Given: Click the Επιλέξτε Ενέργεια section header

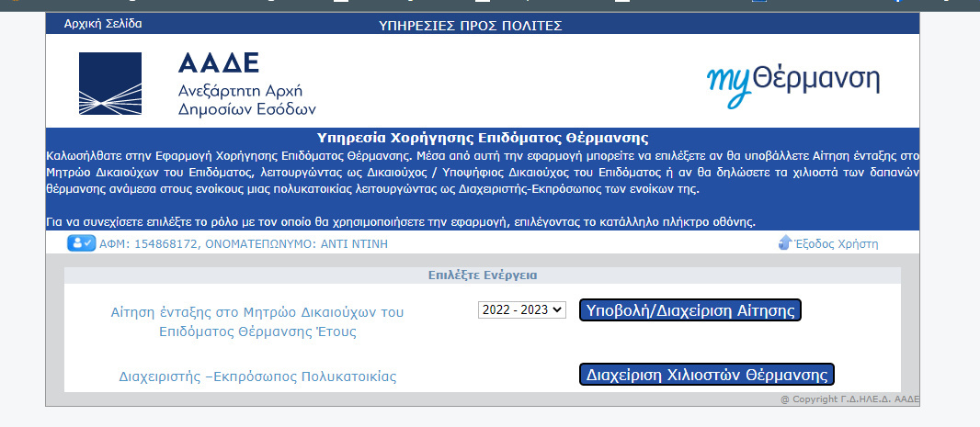Looking at the screenshot, I should tap(483, 275).
